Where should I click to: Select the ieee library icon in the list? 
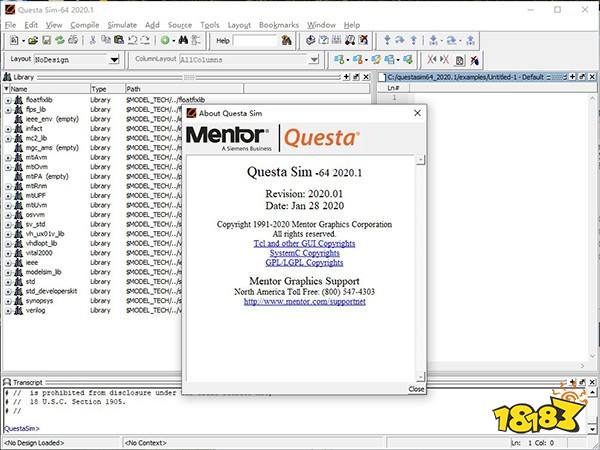(19, 262)
